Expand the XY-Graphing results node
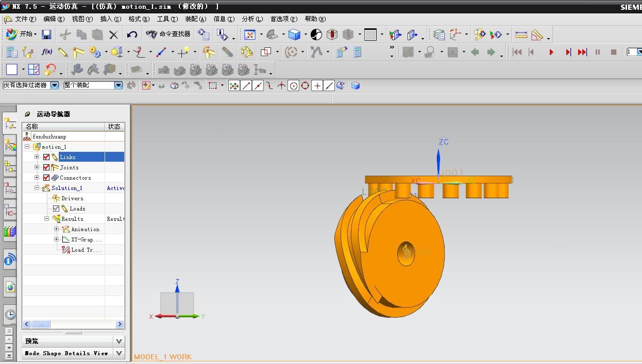 click(x=56, y=239)
